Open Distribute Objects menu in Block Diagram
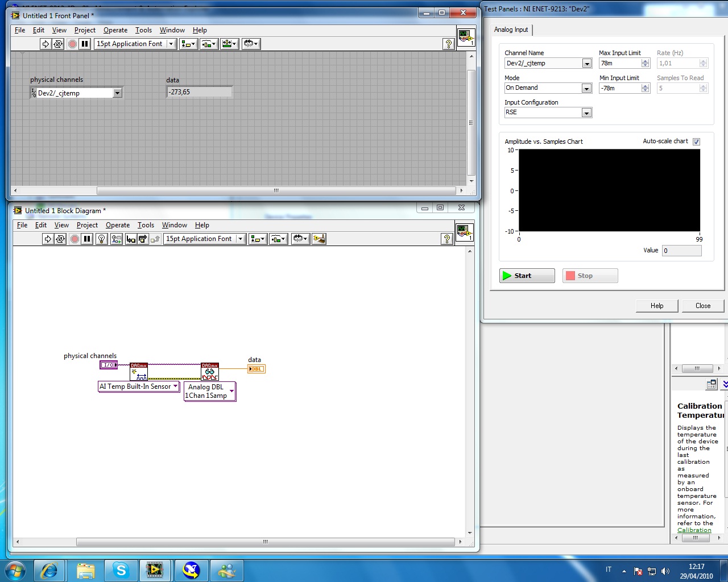This screenshot has width=728, height=582. pos(278,239)
